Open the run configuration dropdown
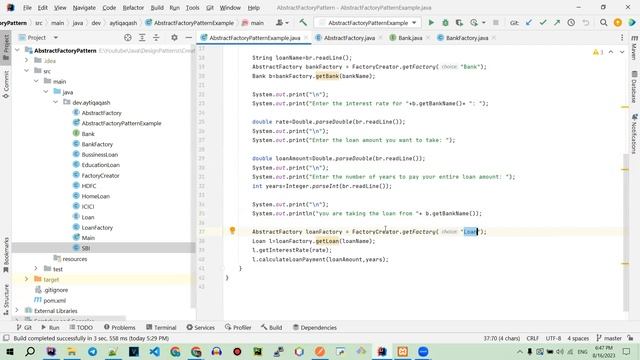 point(367,23)
